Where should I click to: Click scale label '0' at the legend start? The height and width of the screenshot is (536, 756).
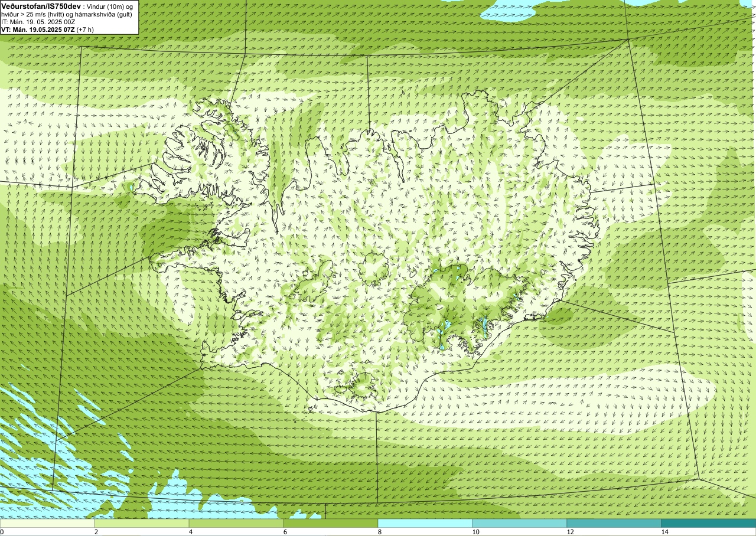pyautogui.click(x=2, y=532)
